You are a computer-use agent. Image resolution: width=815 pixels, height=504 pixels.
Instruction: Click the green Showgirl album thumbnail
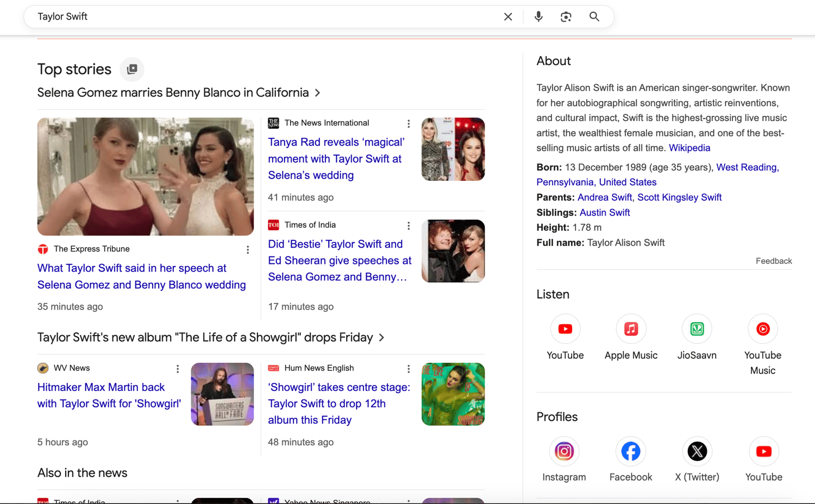[453, 394]
